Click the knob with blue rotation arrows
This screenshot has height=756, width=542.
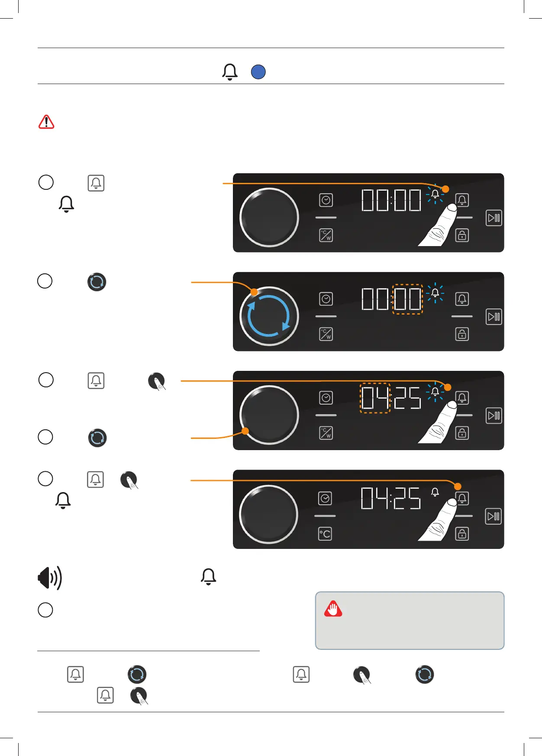click(x=269, y=316)
